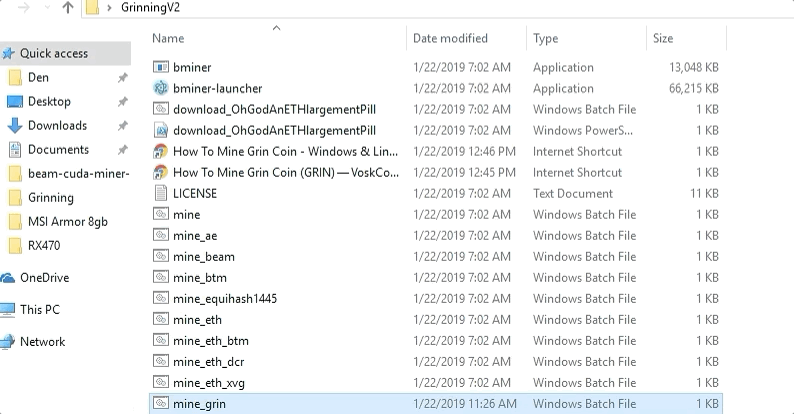This screenshot has height=414, width=794.
Task: Sort by the Name column header
Action: tap(168, 38)
